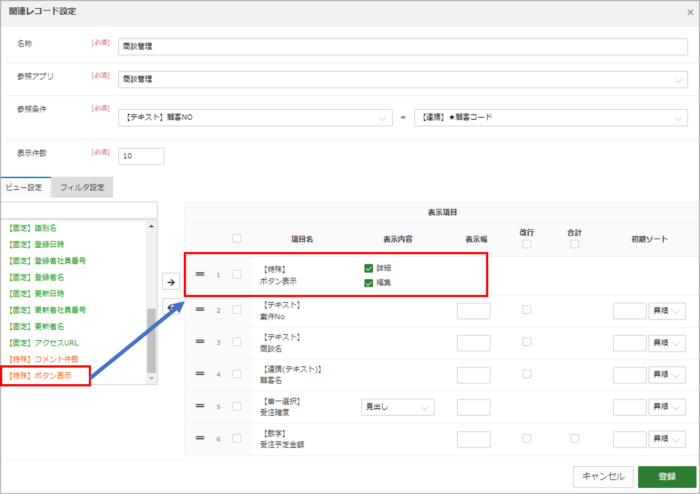Check the 合計 checkbox for 受注予定金額 row

point(575,439)
